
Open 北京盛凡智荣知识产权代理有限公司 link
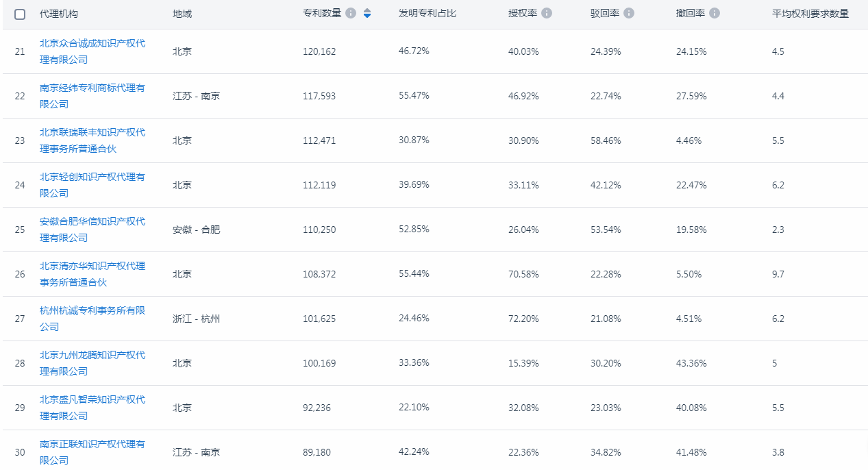92,408
